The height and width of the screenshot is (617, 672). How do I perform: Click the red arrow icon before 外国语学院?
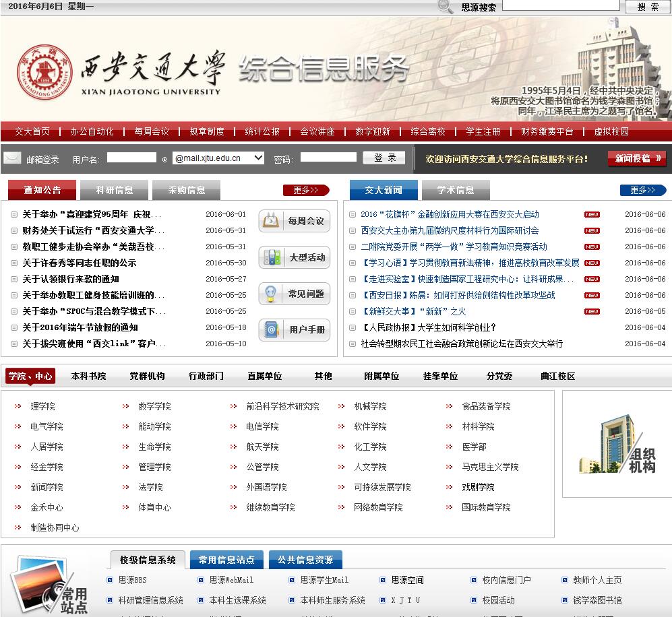(234, 487)
